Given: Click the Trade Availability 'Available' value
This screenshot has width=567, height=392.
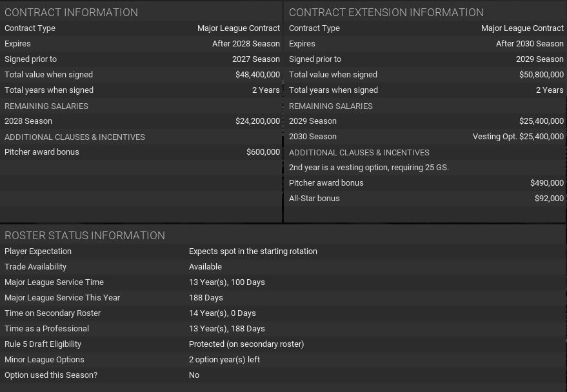Looking at the screenshot, I should (205, 267).
